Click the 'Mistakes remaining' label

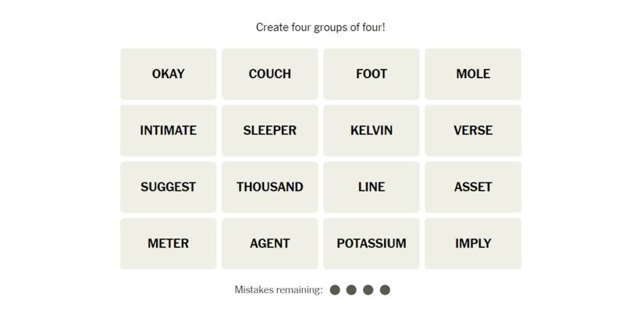[x=279, y=290]
